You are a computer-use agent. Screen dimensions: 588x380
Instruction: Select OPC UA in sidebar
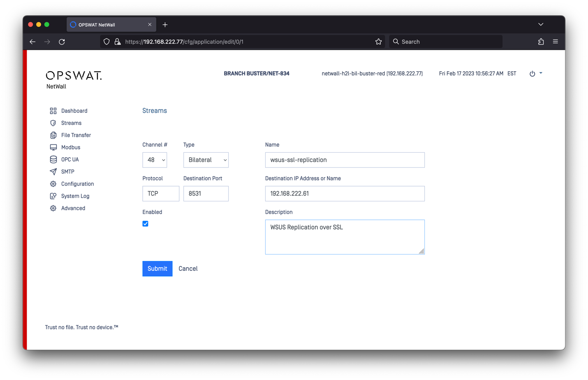pyautogui.click(x=70, y=159)
